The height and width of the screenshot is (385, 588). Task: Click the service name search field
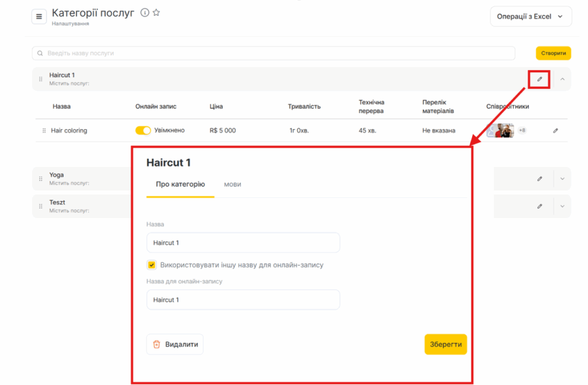[273, 53]
